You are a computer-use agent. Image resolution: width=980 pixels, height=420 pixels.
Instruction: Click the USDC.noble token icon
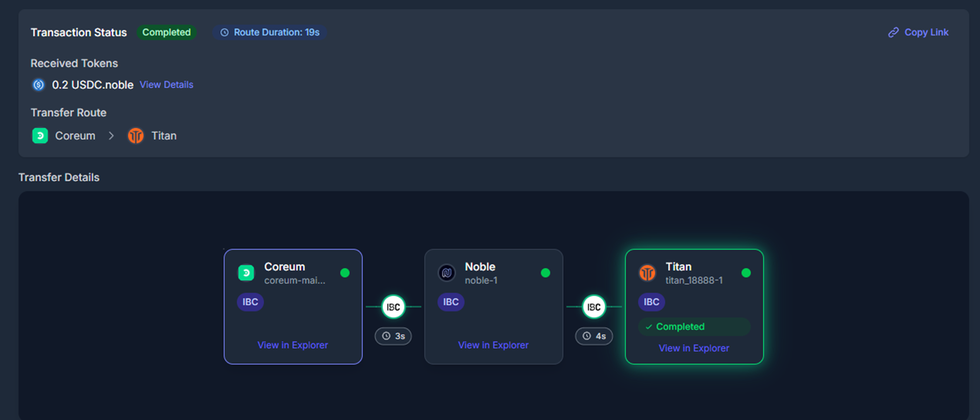(38, 84)
